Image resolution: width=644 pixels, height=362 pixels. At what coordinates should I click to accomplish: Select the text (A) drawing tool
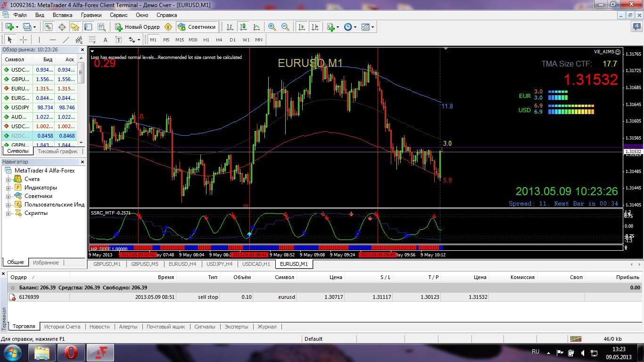106,40
